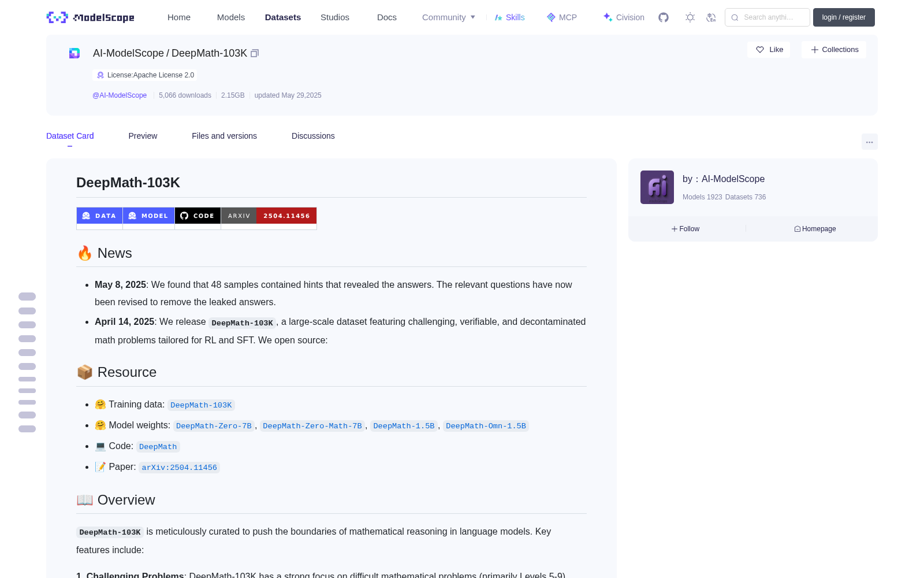Open the DeepMath code repository link
The height and width of the screenshot is (578, 924).
point(158,447)
